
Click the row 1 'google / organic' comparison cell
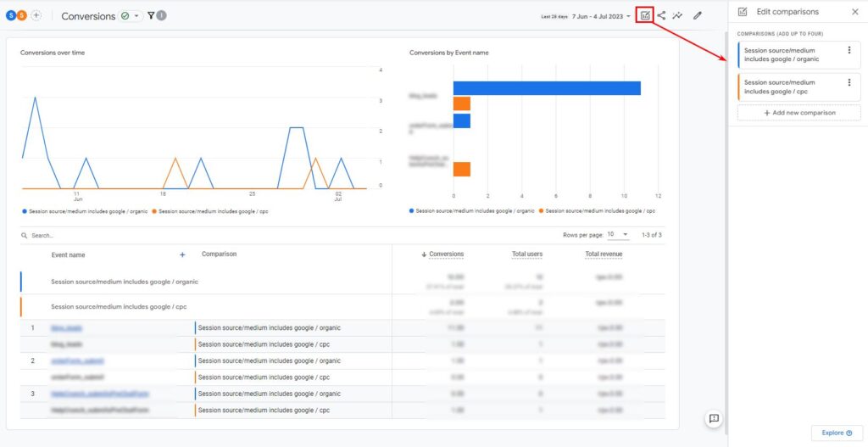pos(269,328)
